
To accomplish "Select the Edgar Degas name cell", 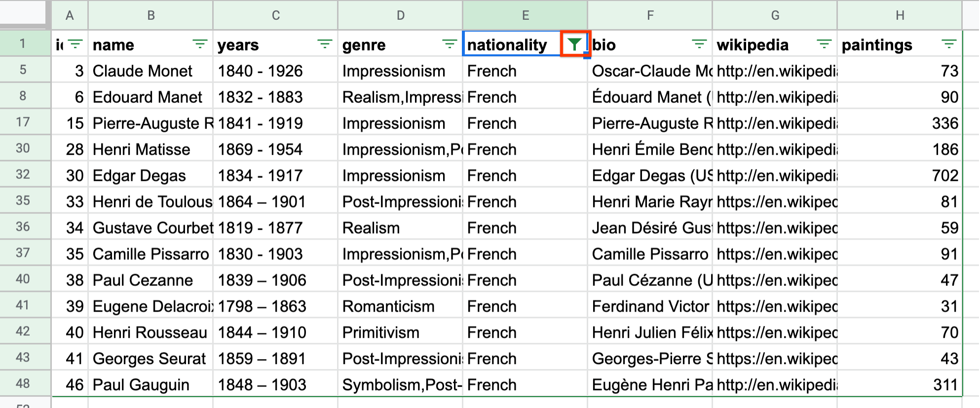I will click(x=151, y=175).
